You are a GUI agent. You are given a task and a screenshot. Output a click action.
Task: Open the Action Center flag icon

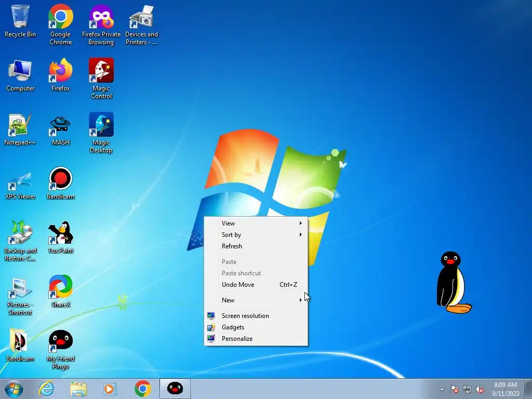(454, 389)
